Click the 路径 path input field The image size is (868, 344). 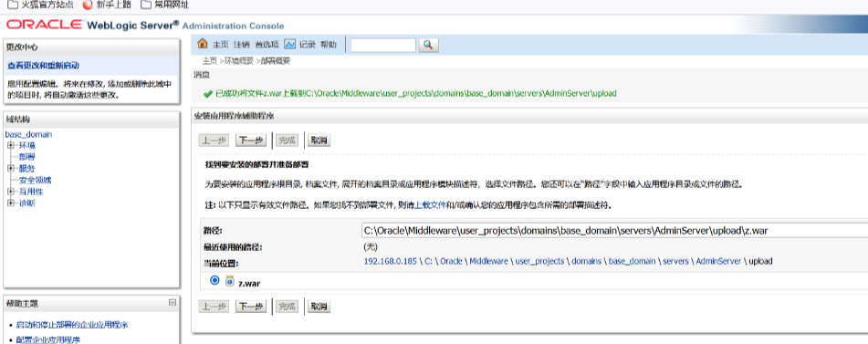coord(614,231)
